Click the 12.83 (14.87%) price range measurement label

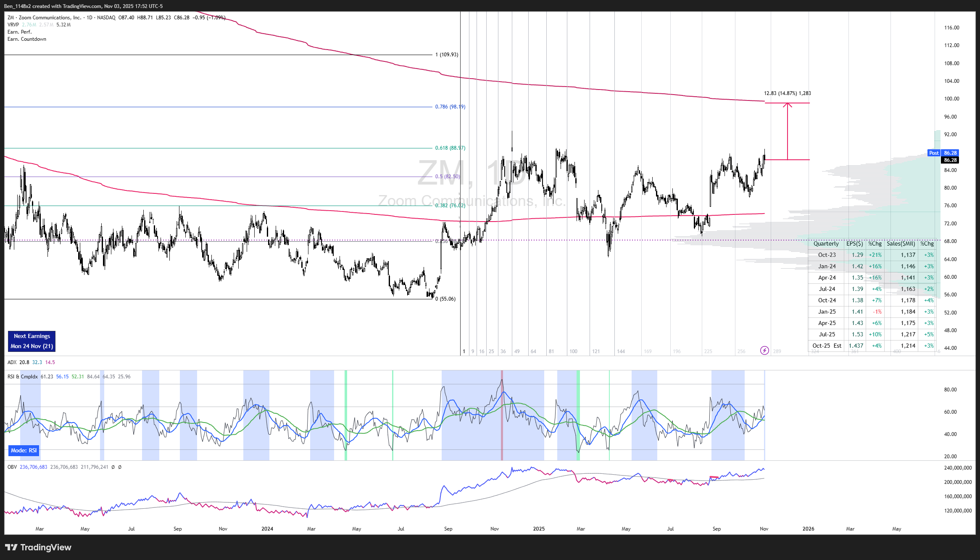click(x=787, y=93)
